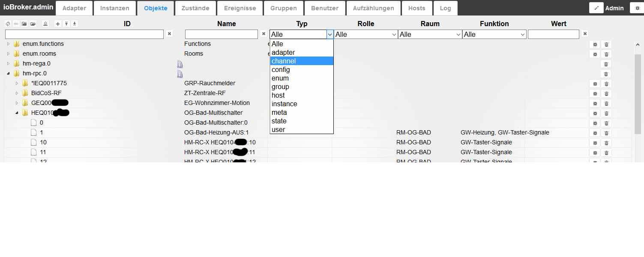The image size is (644, 257).
Task: Click the refresh objects tree icon
Action: click(x=8, y=24)
